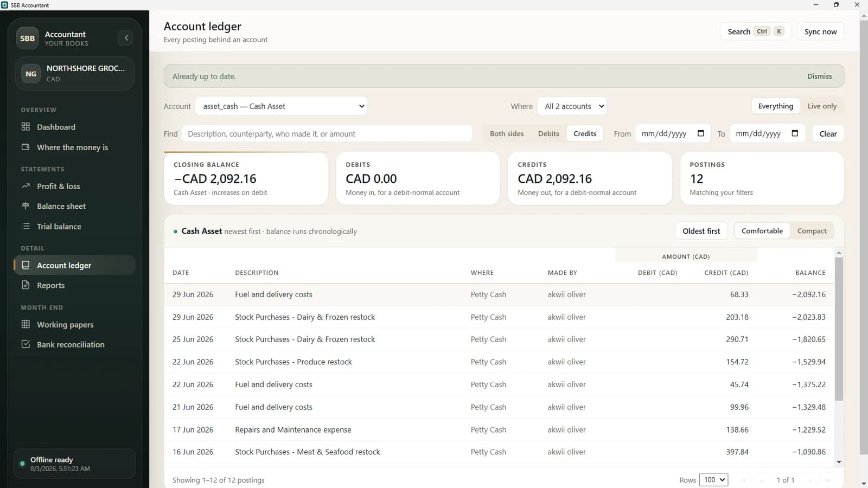This screenshot has width=868, height=488.
Task: Click the SBB Accountant title bar app icon
Action: coord(5,5)
